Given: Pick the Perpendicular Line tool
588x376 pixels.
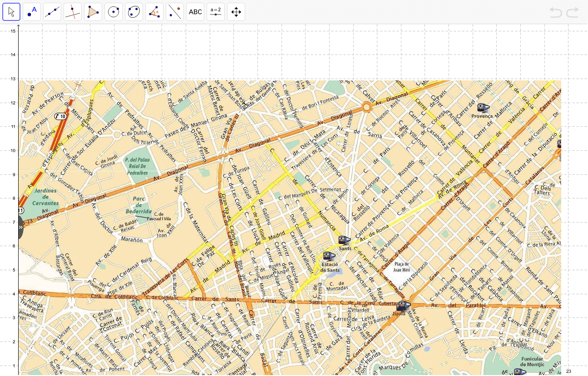Looking at the screenshot, I should (73, 12).
